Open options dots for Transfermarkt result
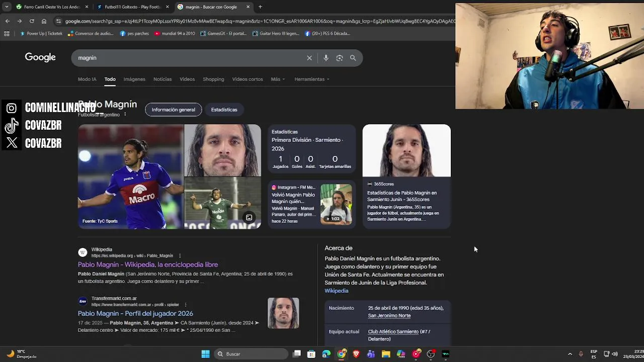The height and width of the screenshot is (362, 644). point(186,304)
